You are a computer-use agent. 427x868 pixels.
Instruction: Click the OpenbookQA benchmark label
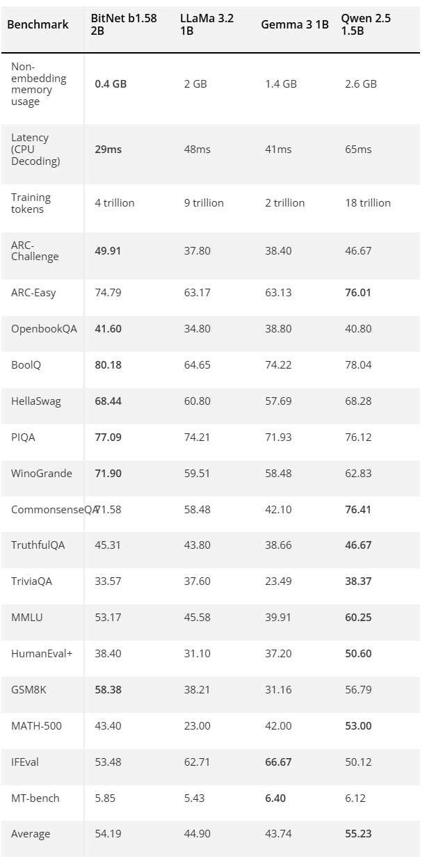pos(44,329)
